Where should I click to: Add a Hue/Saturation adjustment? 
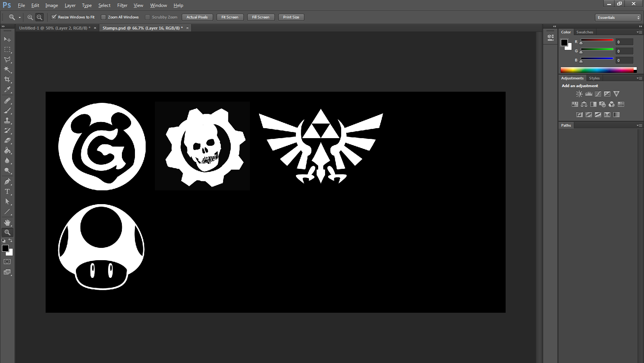(575, 104)
